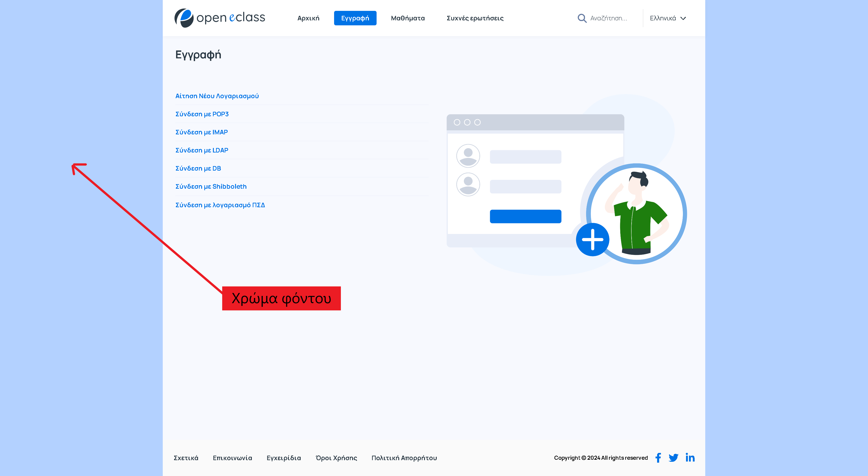
Task: Open the Πολιτική Απορρήτου footer link
Action: tap(404, 458)
